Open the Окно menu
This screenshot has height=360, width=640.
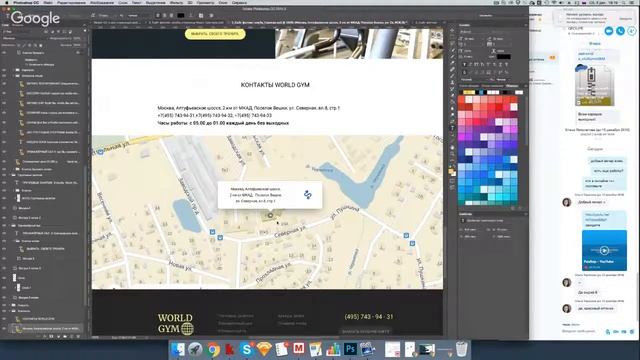pyautogui.click(x=223, y=2)
